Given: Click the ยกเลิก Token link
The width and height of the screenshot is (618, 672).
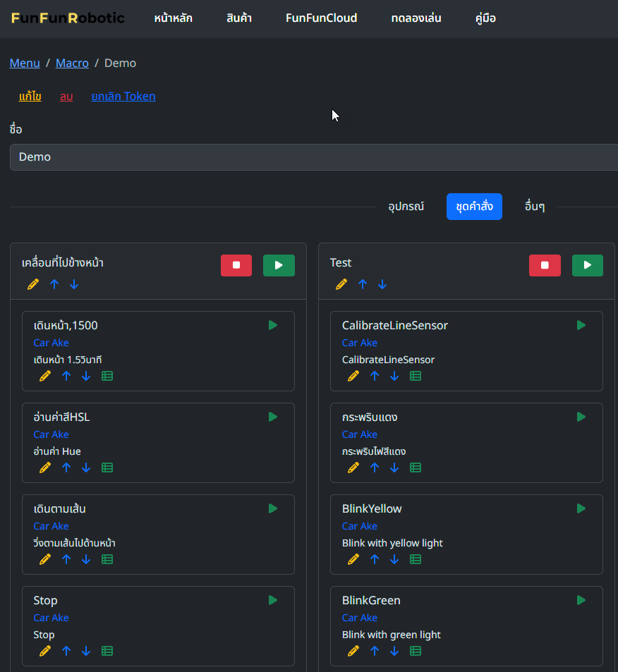Looking at the screenshot, I should (x=123, y=96).
